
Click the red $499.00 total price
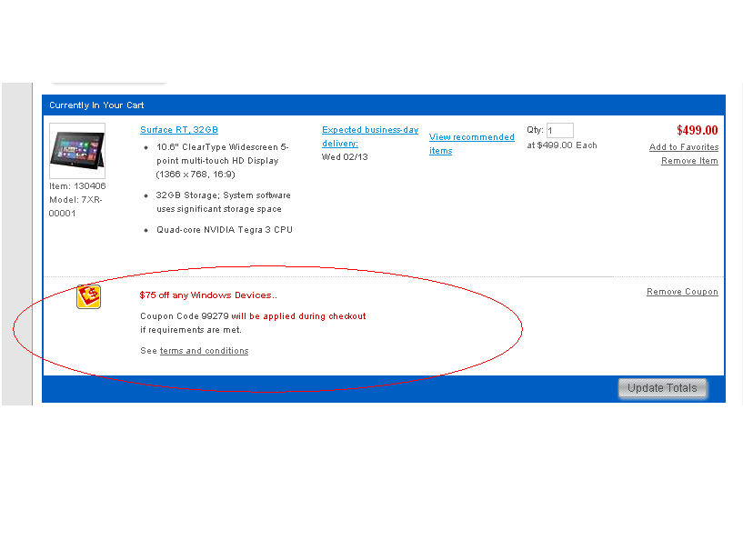click(697, 130)
